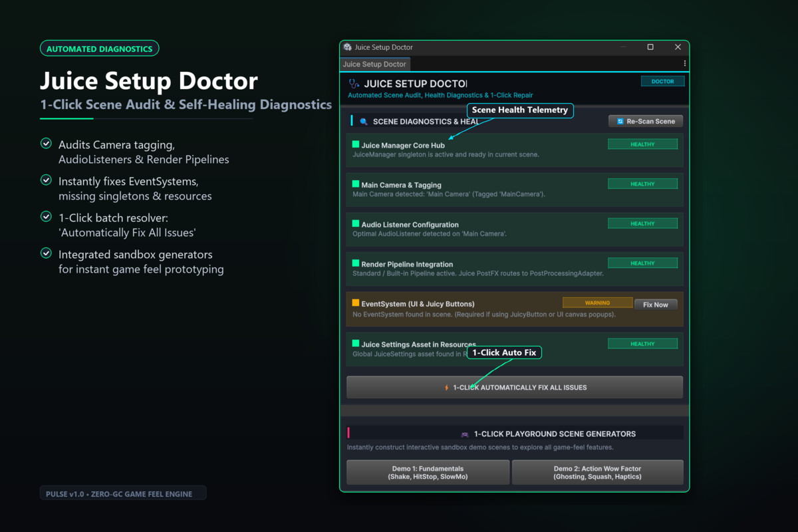Click the green status square for Render Pipeline Integration
The height and width of the screenshot is (532, 798).
pos(356,263)
